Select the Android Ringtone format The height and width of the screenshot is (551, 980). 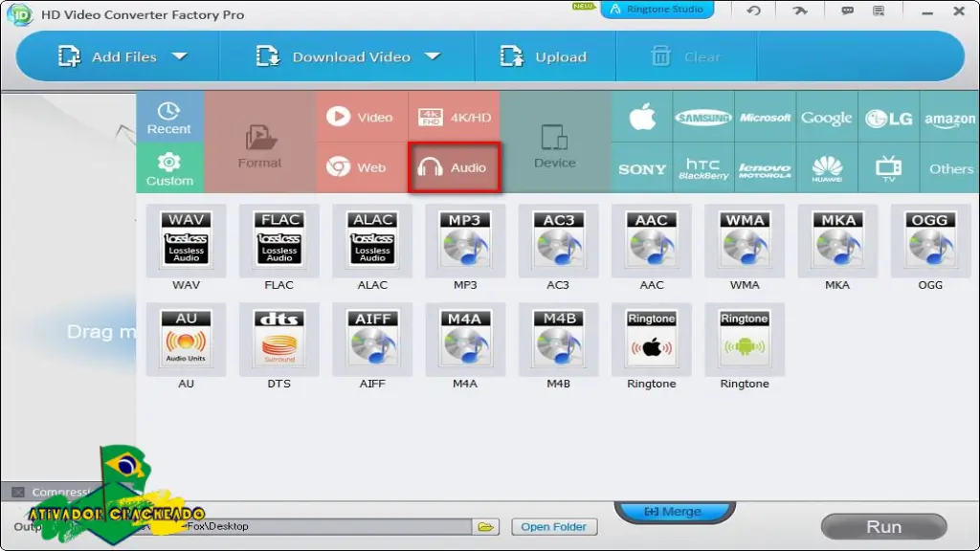coord(745,340)
